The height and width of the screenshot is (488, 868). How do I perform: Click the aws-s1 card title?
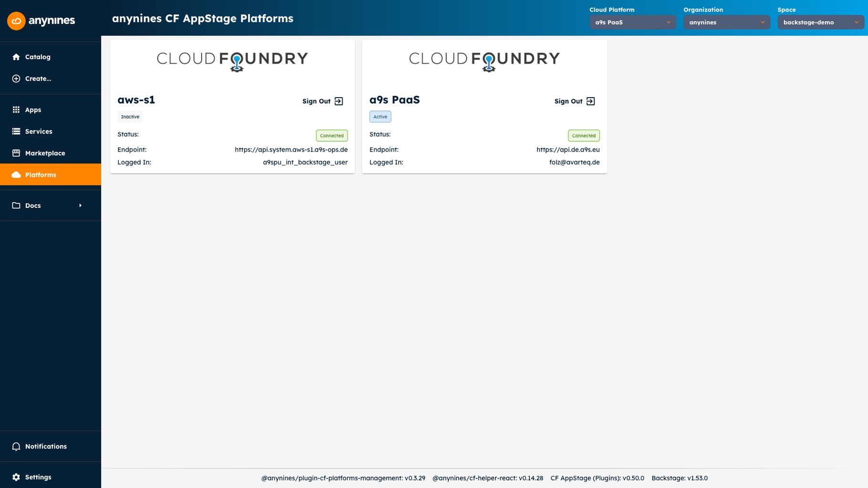(x=136, y=100)
